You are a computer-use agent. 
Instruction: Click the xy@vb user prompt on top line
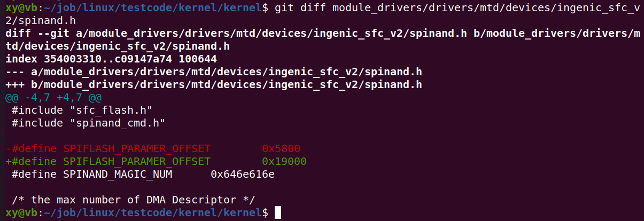[x=18, y=7]
